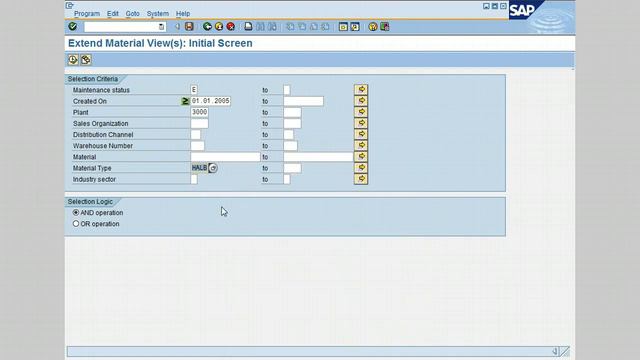Click the Sales Organization 'to' field
This screenshot has height=360, width=640.
coord(293,123)
